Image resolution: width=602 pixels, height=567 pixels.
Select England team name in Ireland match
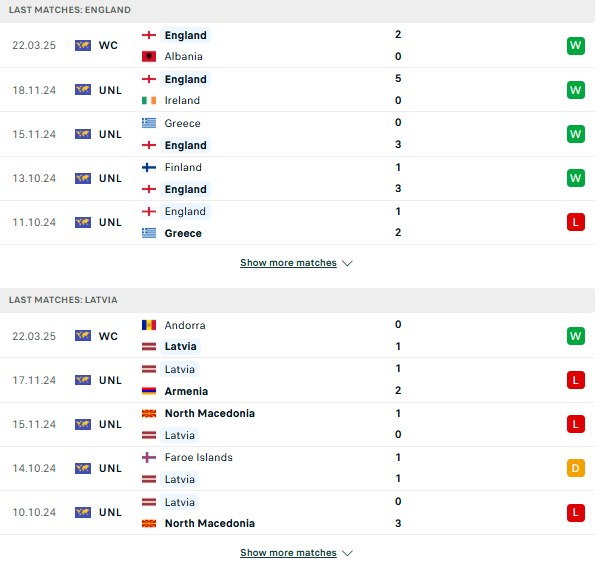(185, 79)
